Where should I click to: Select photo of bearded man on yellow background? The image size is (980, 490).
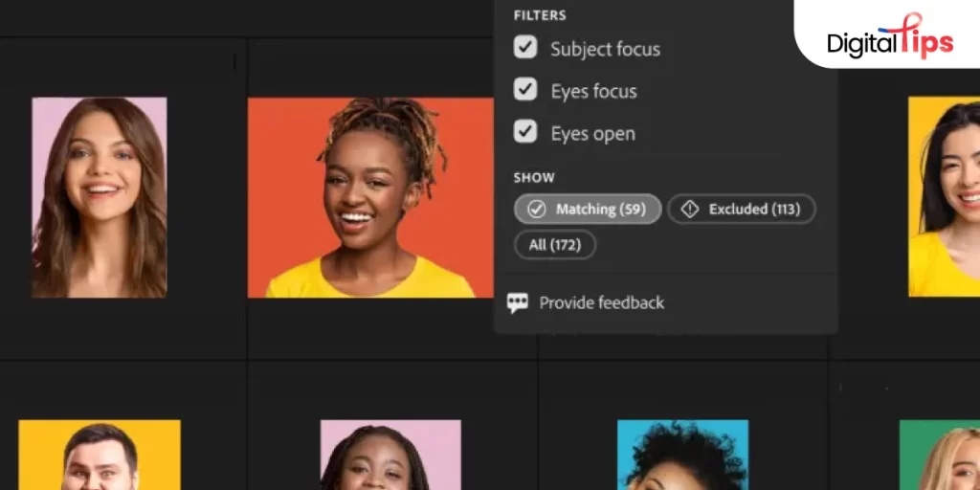100,455
